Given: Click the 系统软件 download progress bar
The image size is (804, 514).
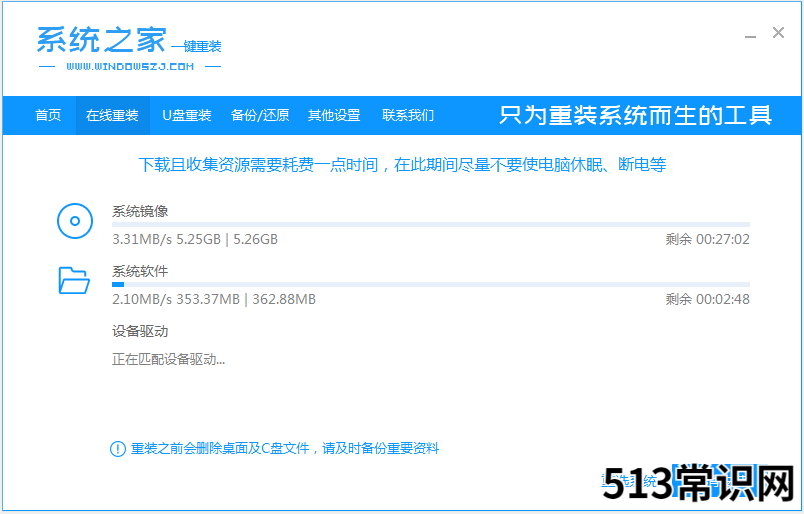Looking at the screenshot, I should click(x=431, y=284).
